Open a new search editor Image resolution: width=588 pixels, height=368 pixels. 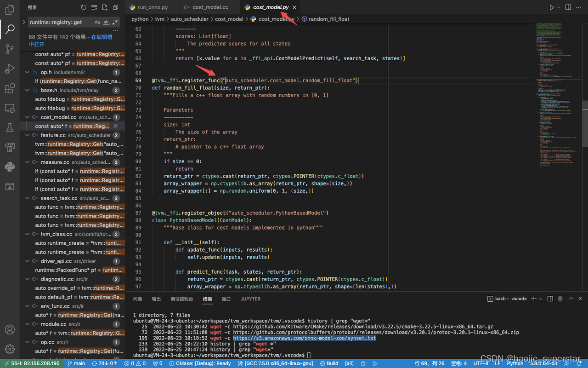click(x=105, y=7)
